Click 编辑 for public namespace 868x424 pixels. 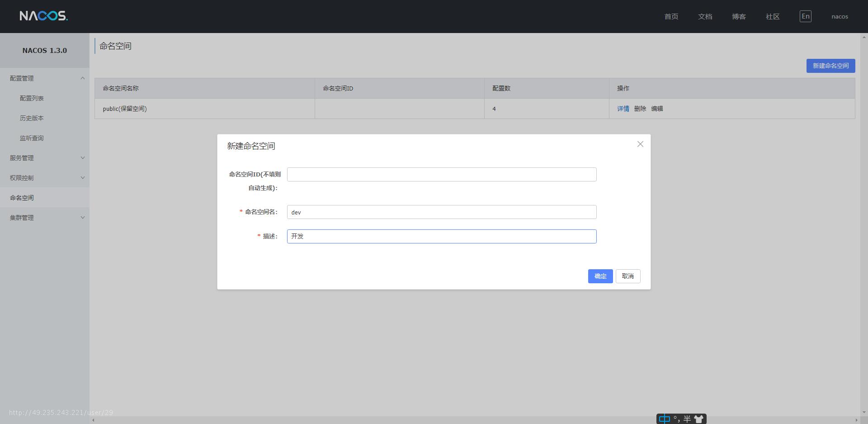point(657,109)
